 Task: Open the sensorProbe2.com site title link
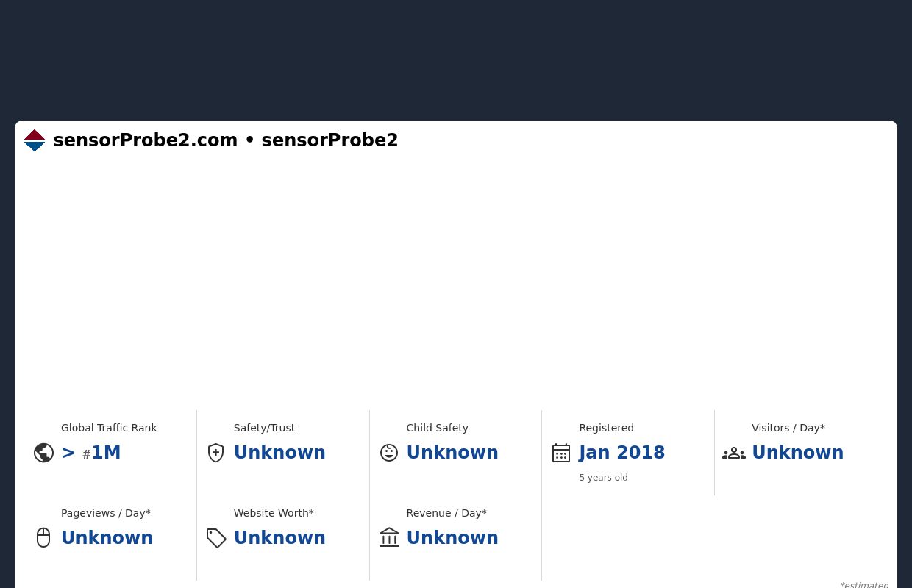[146, 140]
